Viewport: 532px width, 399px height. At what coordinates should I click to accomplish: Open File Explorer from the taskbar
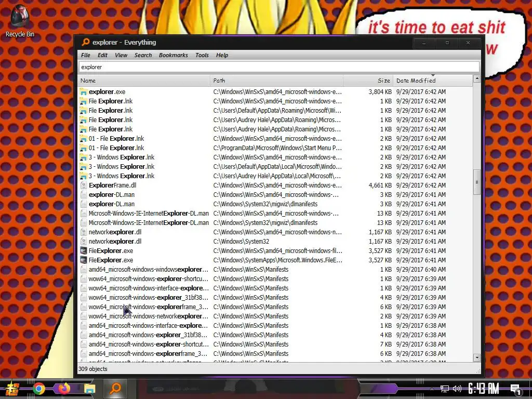[x=89, y=389]
